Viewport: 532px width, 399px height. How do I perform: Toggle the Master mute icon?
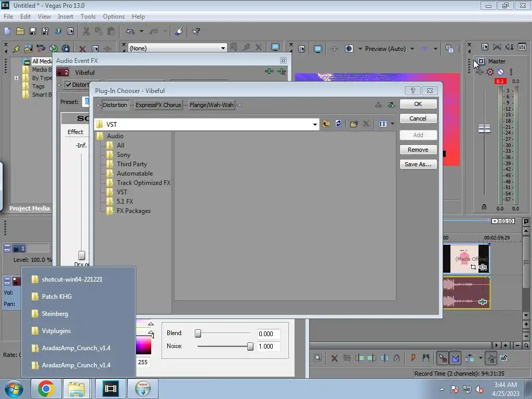tap(500, 72)
